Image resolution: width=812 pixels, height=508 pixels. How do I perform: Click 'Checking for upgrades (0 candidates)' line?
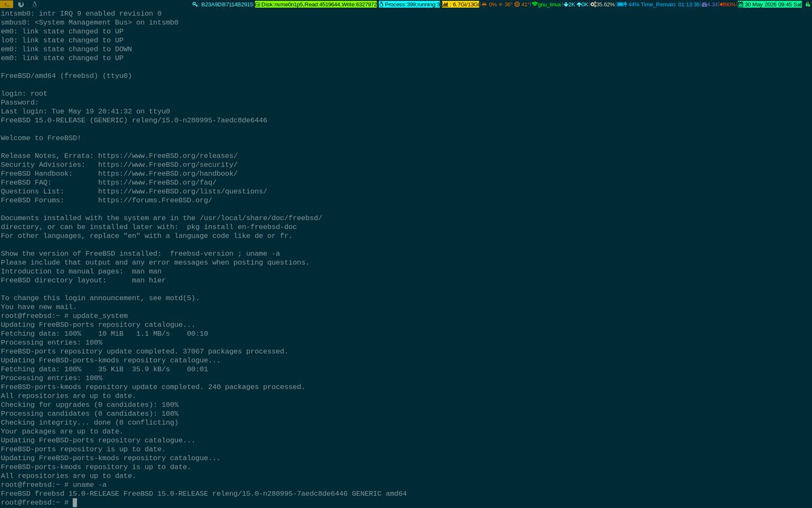pyautogui.click(x=89, y=405)
